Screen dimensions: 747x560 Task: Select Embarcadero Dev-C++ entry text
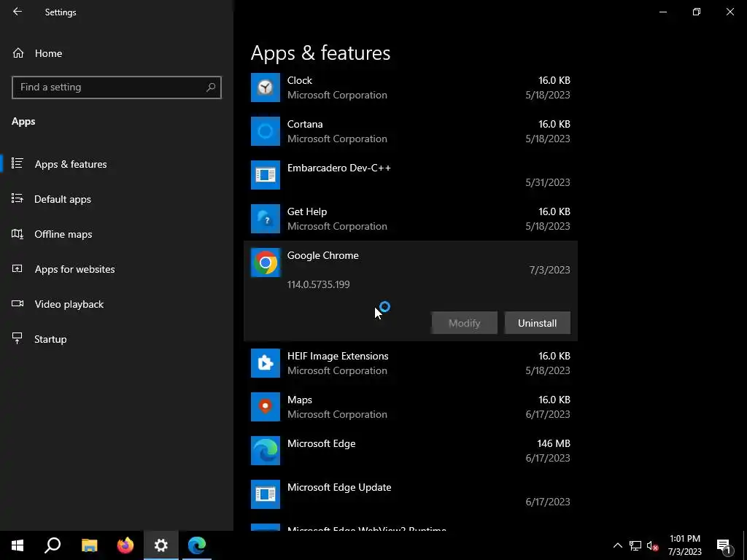(x=339, y=168)
